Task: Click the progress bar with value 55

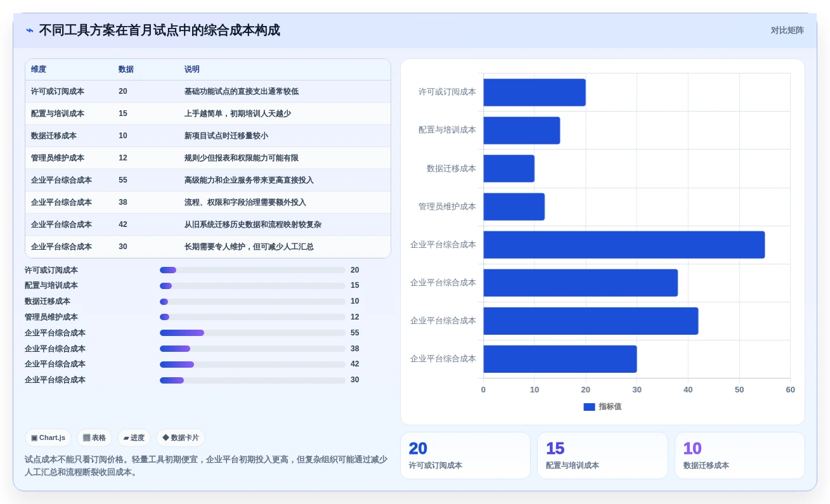Action: point(252,333)
